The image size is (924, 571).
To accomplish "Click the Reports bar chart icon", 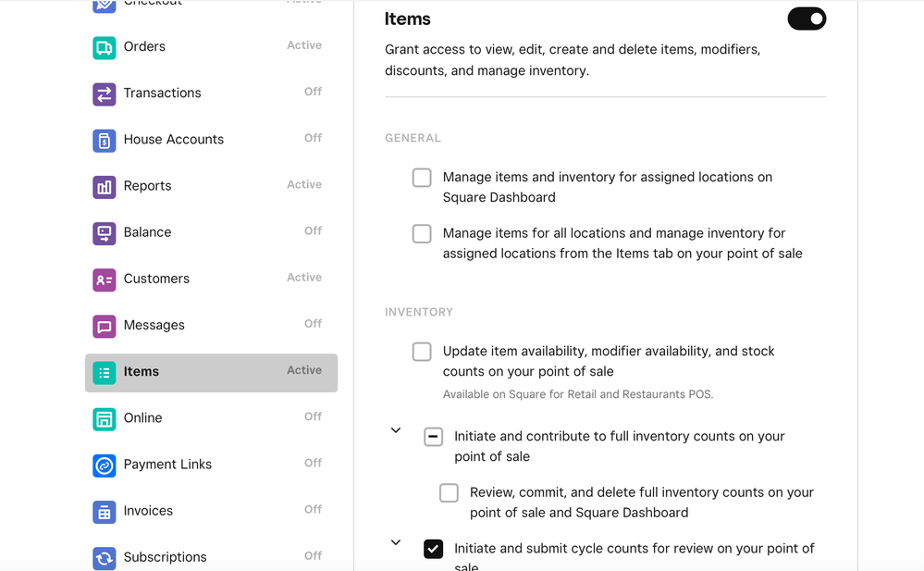I will (104, 186).
